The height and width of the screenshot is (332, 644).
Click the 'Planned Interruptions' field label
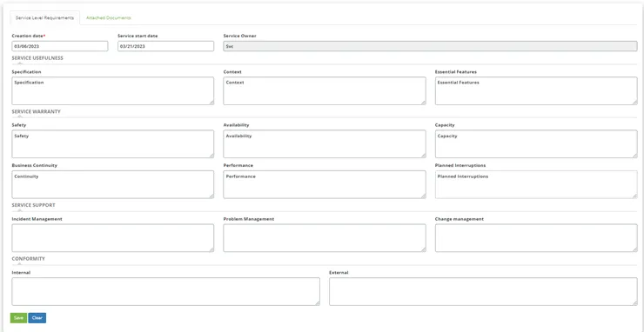click(x=460, y=165)
